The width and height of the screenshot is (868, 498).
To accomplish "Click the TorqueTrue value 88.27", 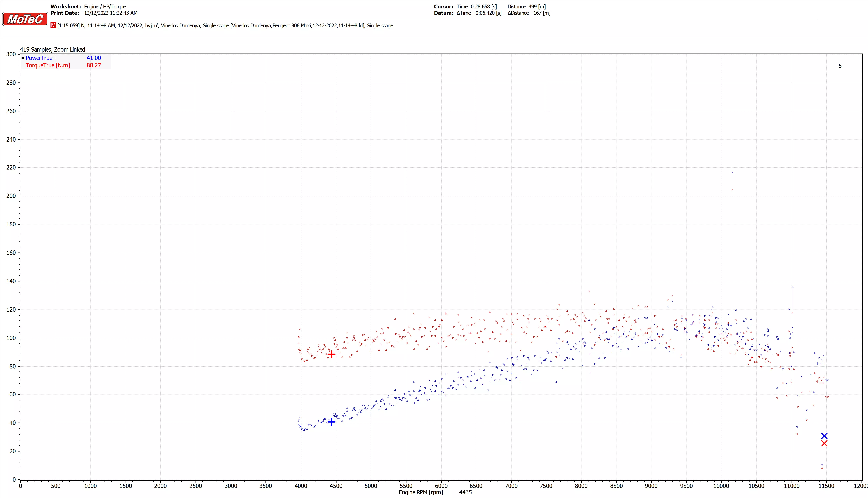I will coord(94,65).
